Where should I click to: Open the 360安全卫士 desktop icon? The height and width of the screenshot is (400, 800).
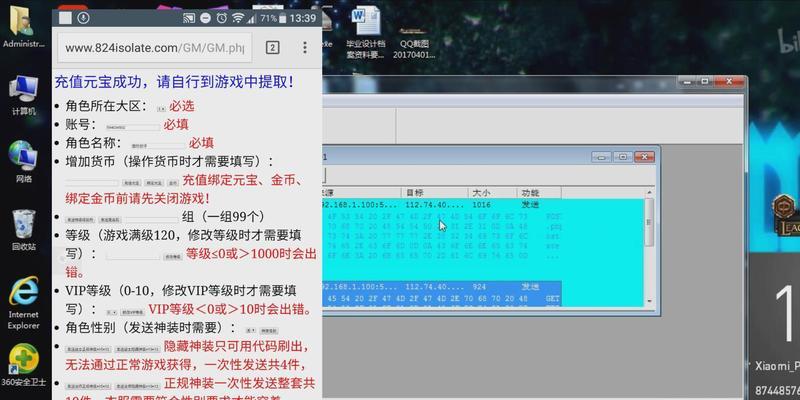pyautogui.click(x=23, y=365)
